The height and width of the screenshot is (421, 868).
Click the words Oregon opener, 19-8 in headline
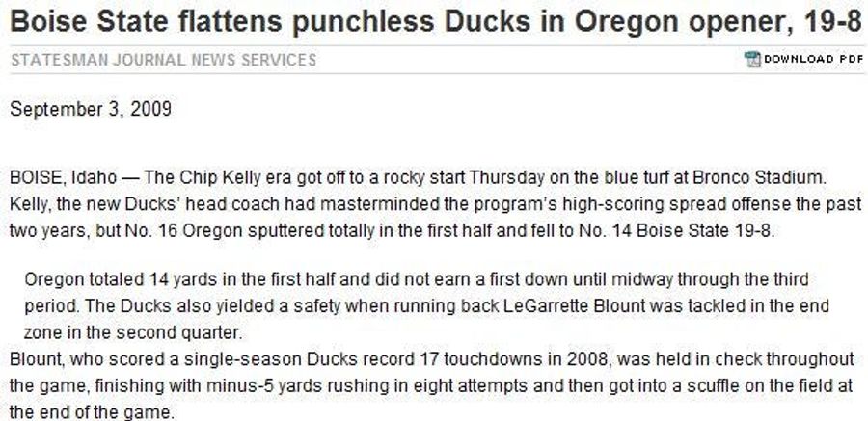click(x=719, y=22)
